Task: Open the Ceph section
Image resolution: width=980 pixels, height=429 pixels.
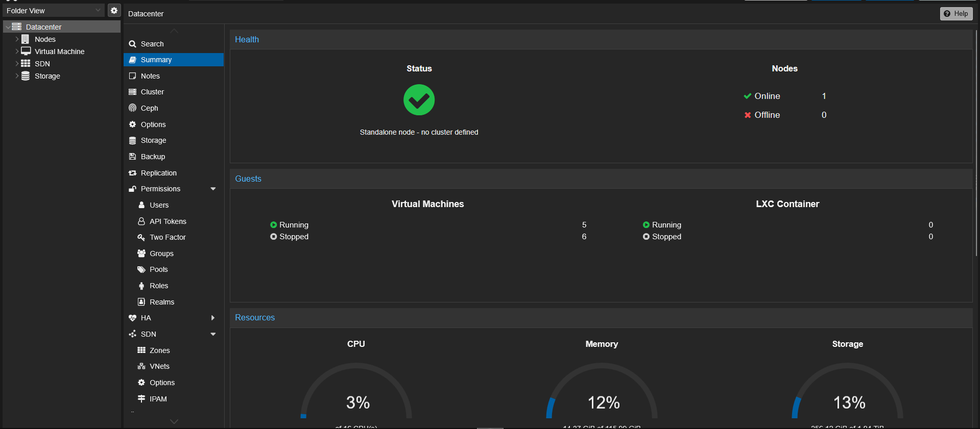Action: click(x=174, y=108)
